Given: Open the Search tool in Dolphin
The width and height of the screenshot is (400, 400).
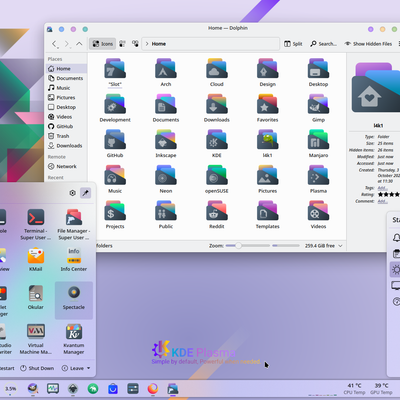Looking at the screenshot, I should click(323, 44).
